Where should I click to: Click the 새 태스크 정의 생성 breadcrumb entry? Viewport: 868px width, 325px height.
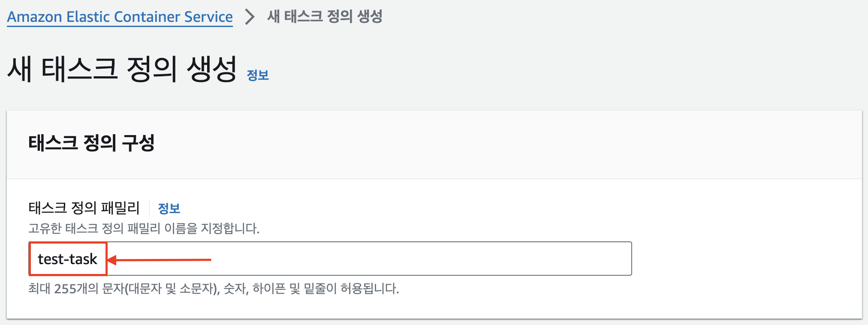coord(324,17)
